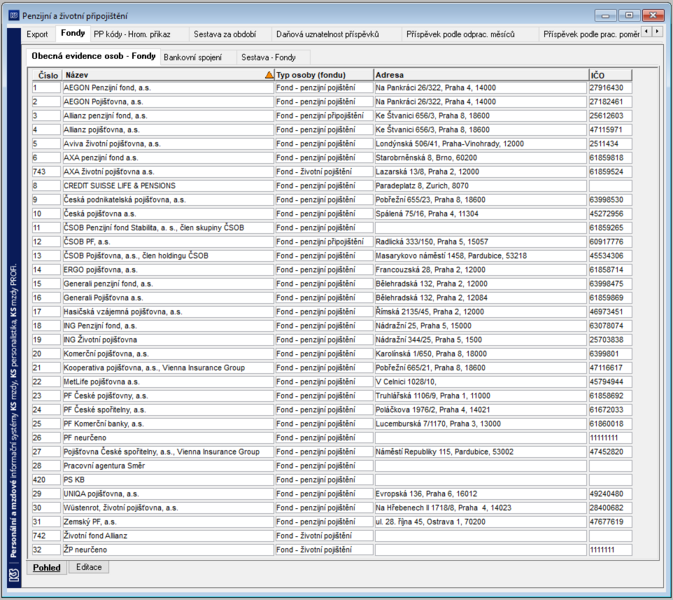Sort by the IČO column header
Screen dimensions: 673x600
tap(610, 75)
